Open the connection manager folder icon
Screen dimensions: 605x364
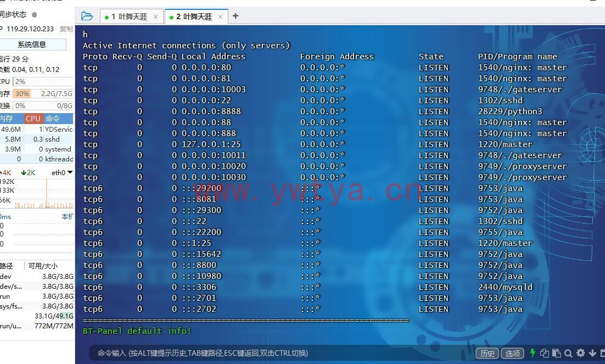click(87, 16)
